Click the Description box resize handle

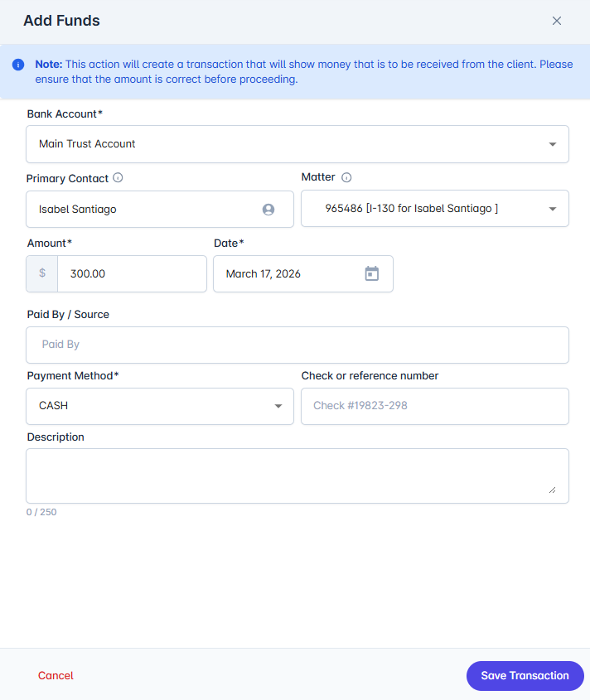tap(552, 490)
